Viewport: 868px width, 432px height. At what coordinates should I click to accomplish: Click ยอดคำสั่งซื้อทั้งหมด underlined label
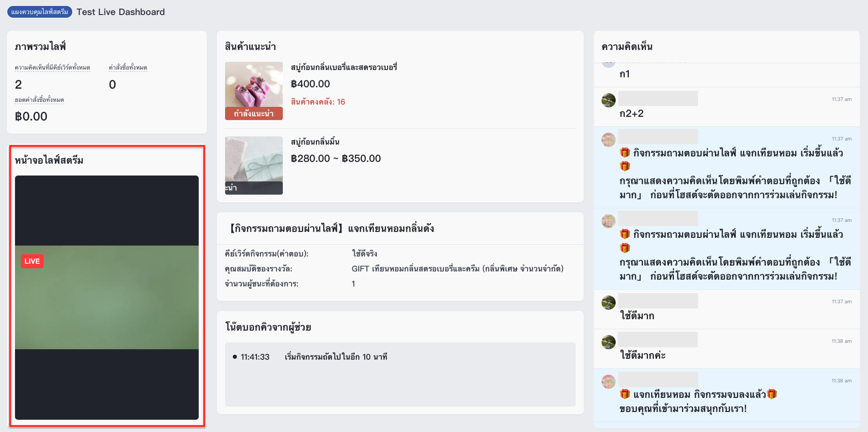tap(40, 100)
